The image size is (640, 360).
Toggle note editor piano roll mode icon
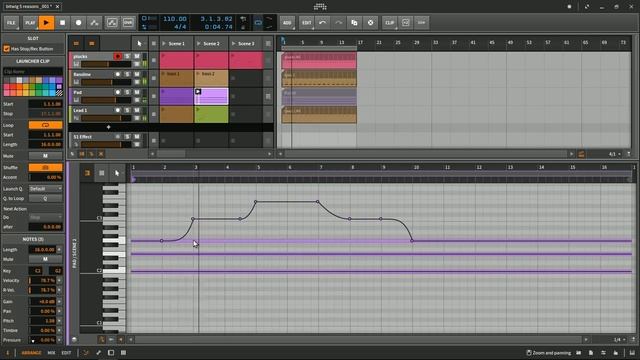coord(87,173)
